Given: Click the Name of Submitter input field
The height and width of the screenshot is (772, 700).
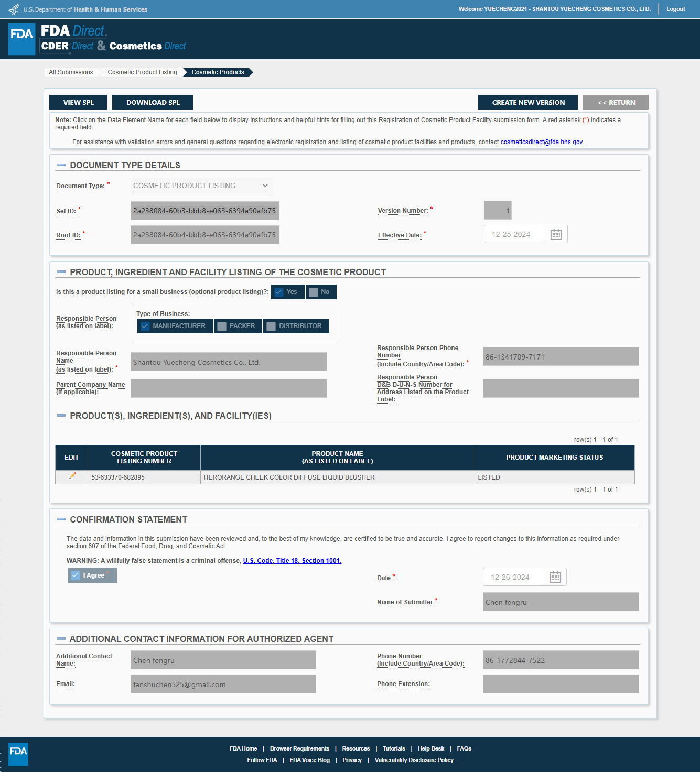Looking at the screenshot, I should coord(561,602).
